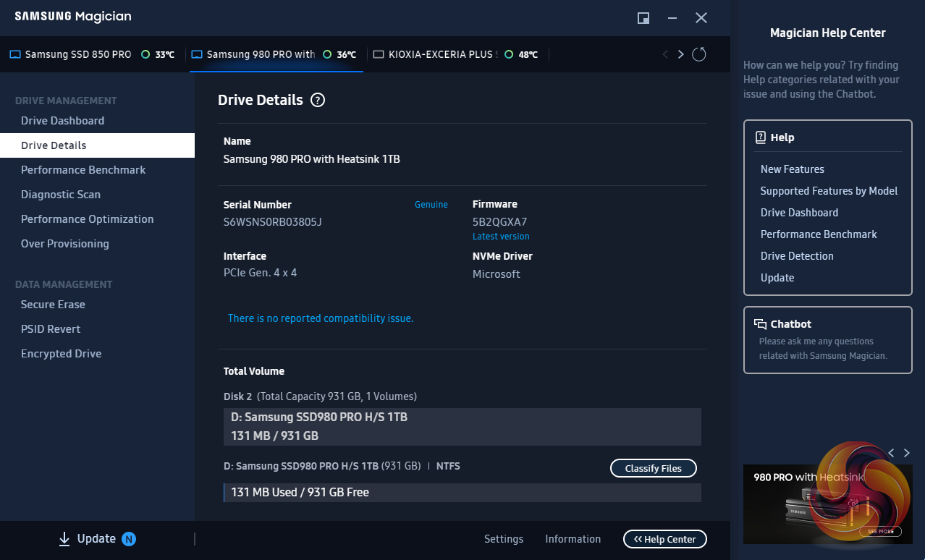Screen dimensions: 925x560
Task: Click the blue N badge next to Update
Action: (x=129, y=539)
